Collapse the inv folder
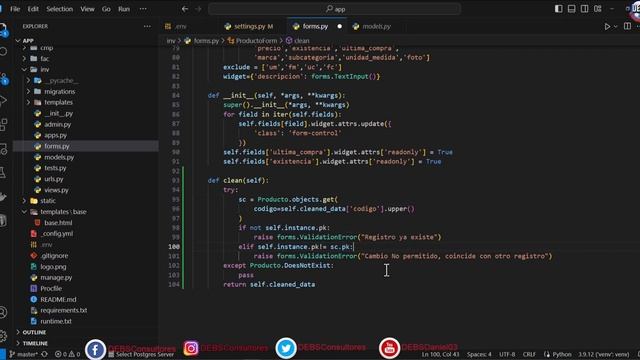Screen dimensions: 640x360 (x=45, y=70)
